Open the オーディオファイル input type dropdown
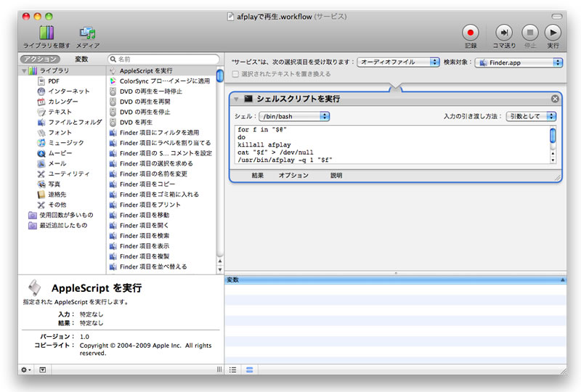 tap(398, 62)
